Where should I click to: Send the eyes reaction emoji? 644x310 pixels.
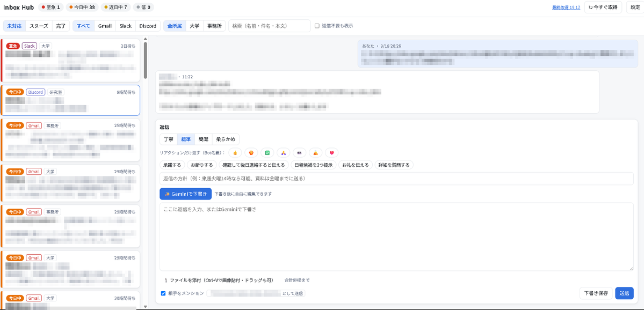(299, 152)
